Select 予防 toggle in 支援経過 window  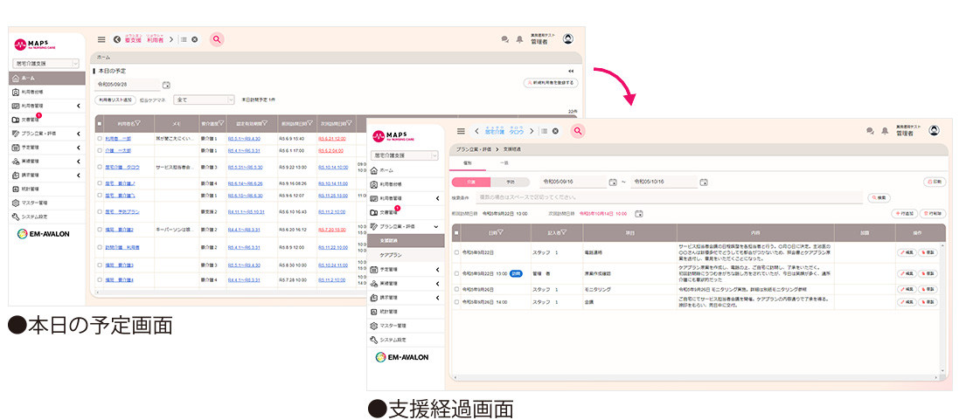(511, 182)
